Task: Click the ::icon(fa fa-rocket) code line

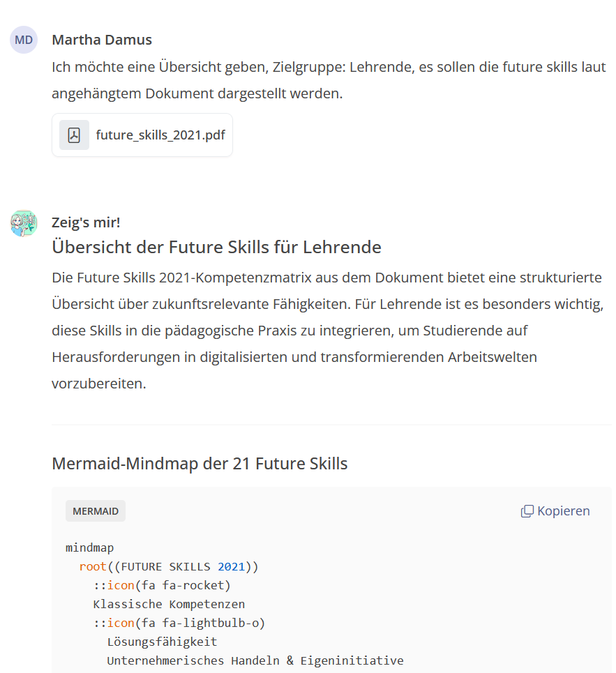Action: click(x=161, y=585)
